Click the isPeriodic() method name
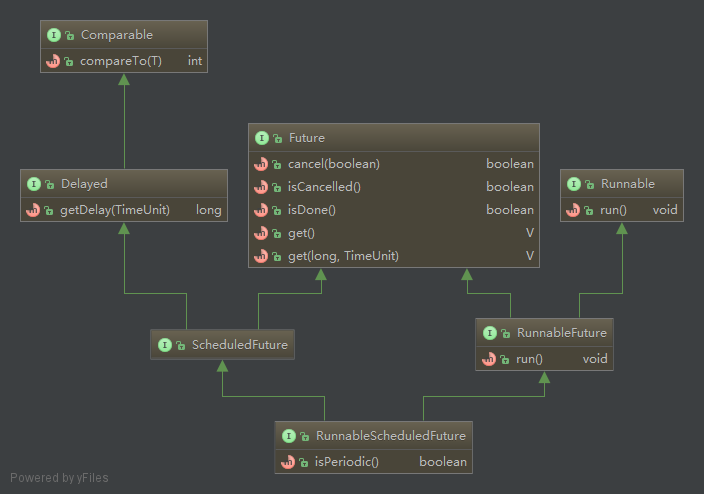Screen dimensions: 704x494 347,462
